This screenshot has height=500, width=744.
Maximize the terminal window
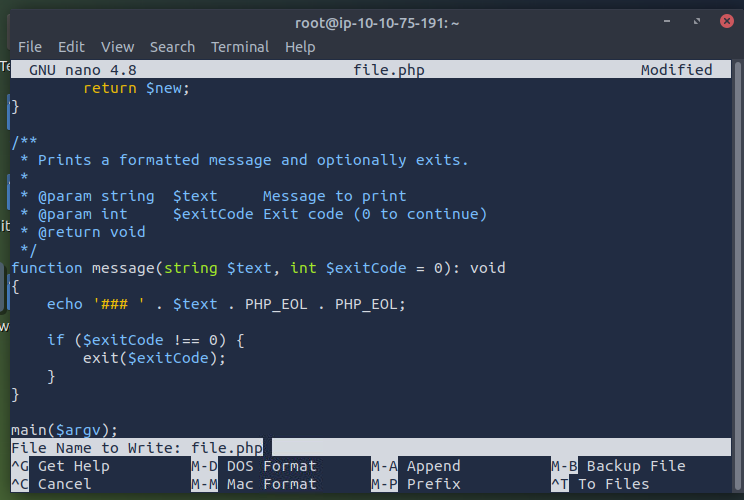695,20
